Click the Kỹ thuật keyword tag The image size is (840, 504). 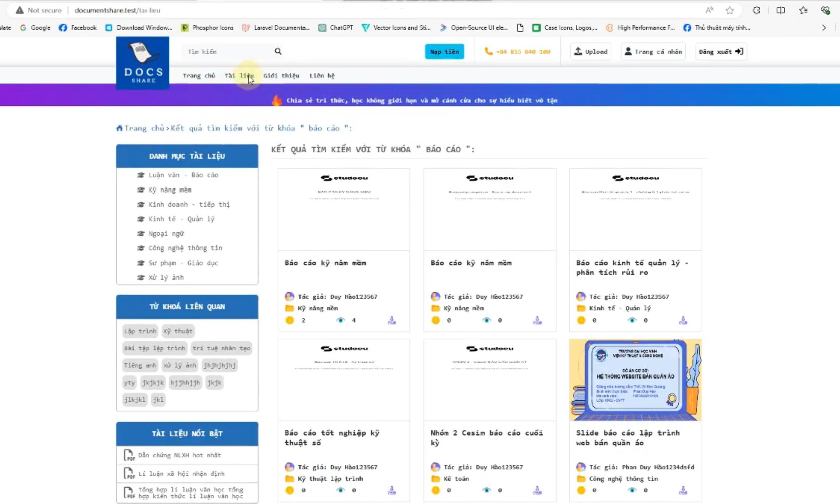pos(178,331)
